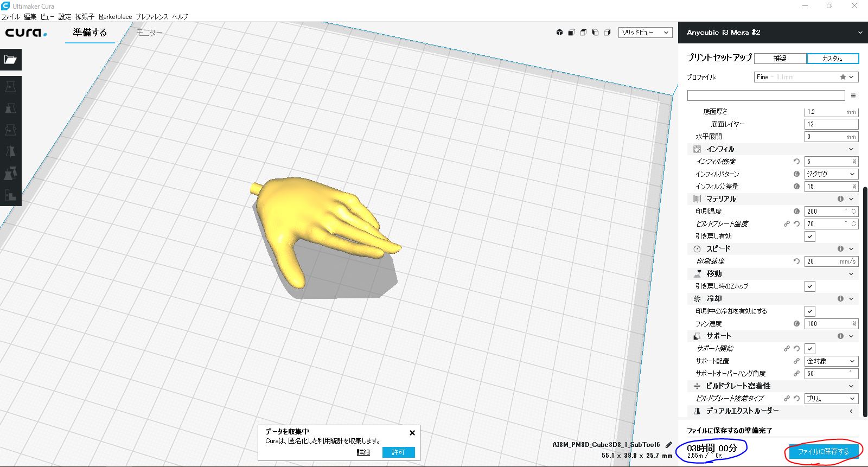Select the Scale tool in left toolbar

pyautogui.click(x=10, y=108)
